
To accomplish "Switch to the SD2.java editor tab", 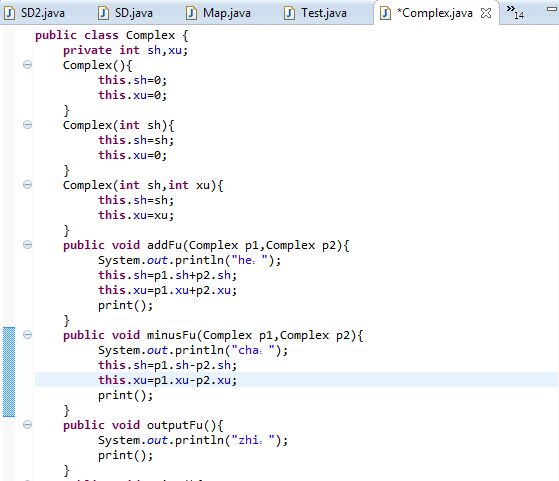I will point(35,13).
